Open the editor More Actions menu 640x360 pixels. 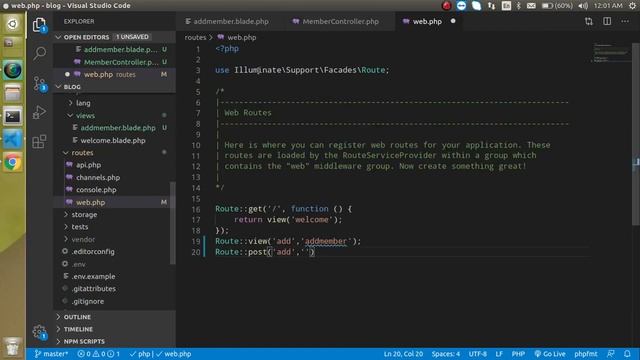click(625, 21)
